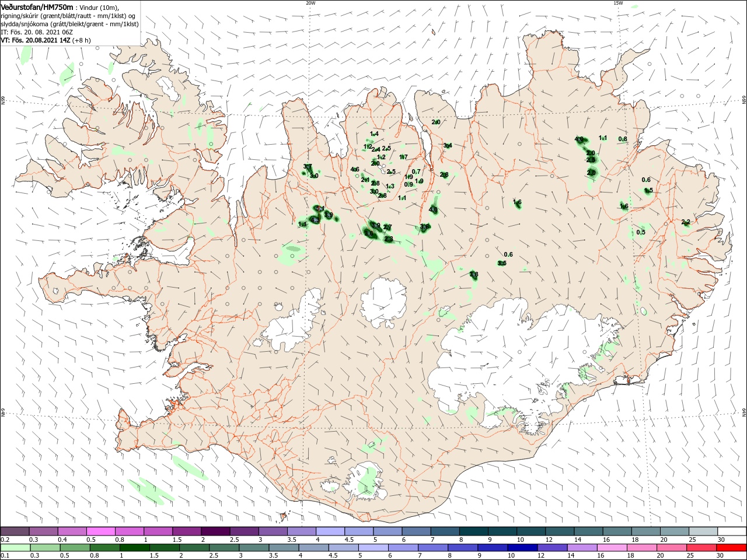Viewport: 747px width, 560px height.
Task: Click the 3.8 precipitation value
Action: [474, 275]
